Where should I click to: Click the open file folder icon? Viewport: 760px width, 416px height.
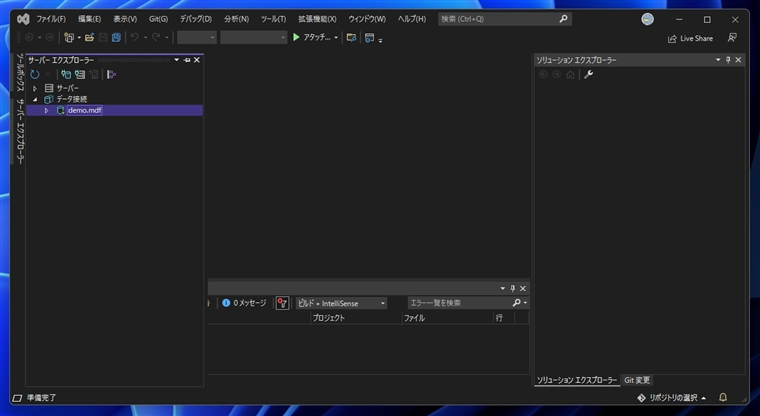(89, 37)
